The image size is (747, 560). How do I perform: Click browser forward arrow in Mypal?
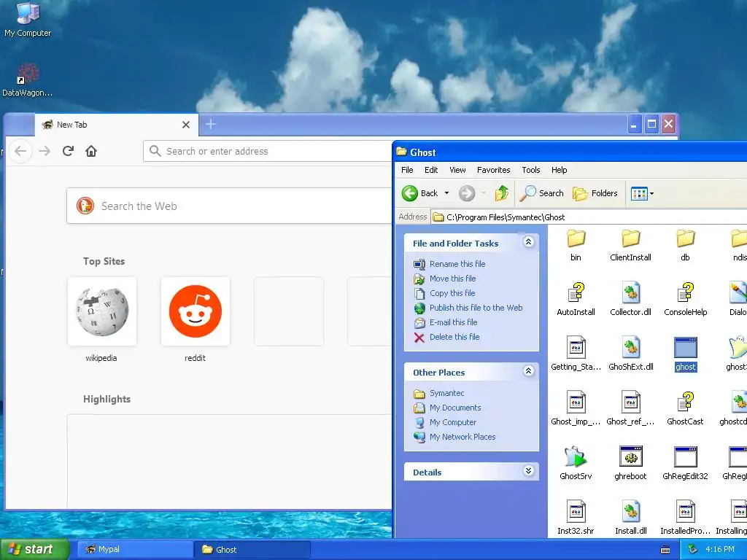click(44, 151)
